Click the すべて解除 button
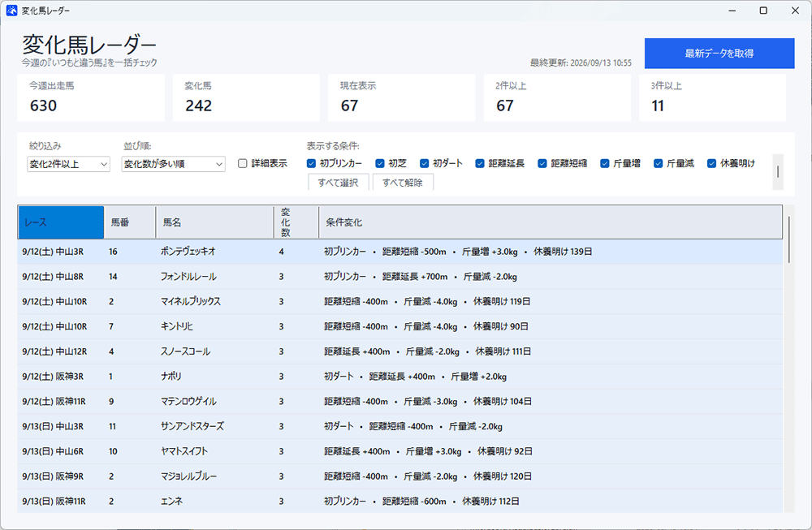This screenshot has height=530, width=812. 403,182
